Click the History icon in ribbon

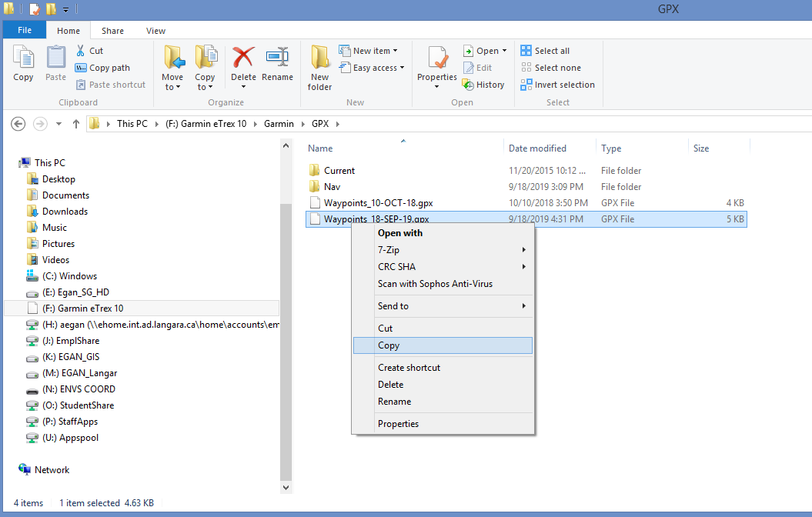coord(468,85)
